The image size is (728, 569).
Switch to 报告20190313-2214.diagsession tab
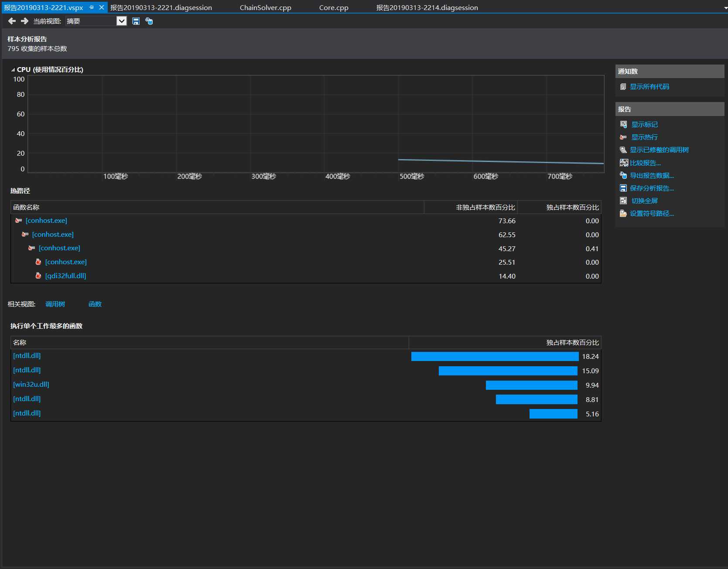[x=427, y=7]
